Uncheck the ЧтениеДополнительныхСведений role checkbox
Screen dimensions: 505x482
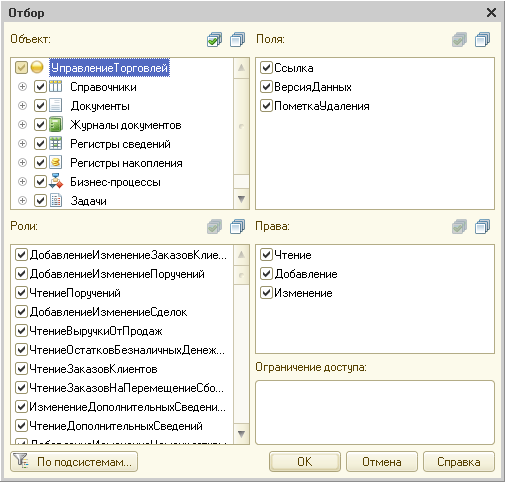click(x=21, y=426)
